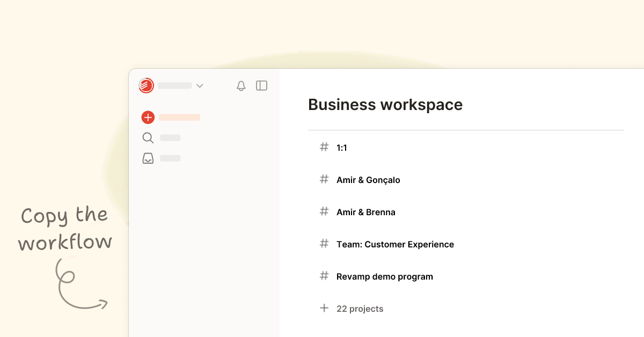Click the red Todoist logo icon
Viewport: 644px width, 337px height.
147,85
